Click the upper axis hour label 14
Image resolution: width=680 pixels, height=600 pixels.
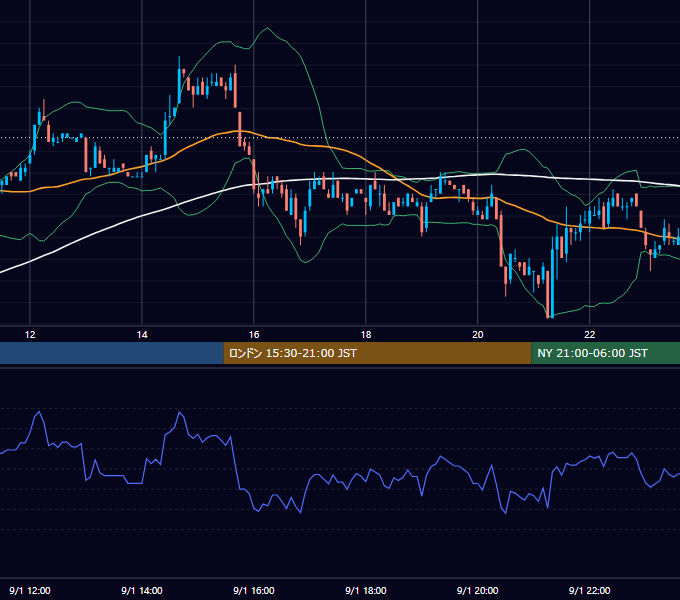142,335
